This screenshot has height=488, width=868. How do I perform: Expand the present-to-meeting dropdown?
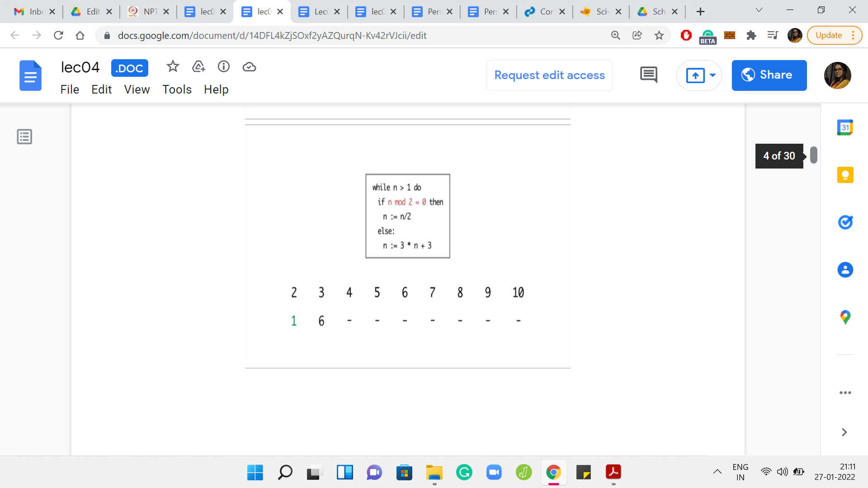click(x=713, y=75)
